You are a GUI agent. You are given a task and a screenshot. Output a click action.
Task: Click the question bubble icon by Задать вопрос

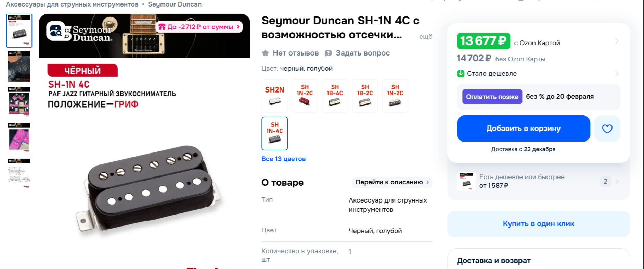(328, 53)
